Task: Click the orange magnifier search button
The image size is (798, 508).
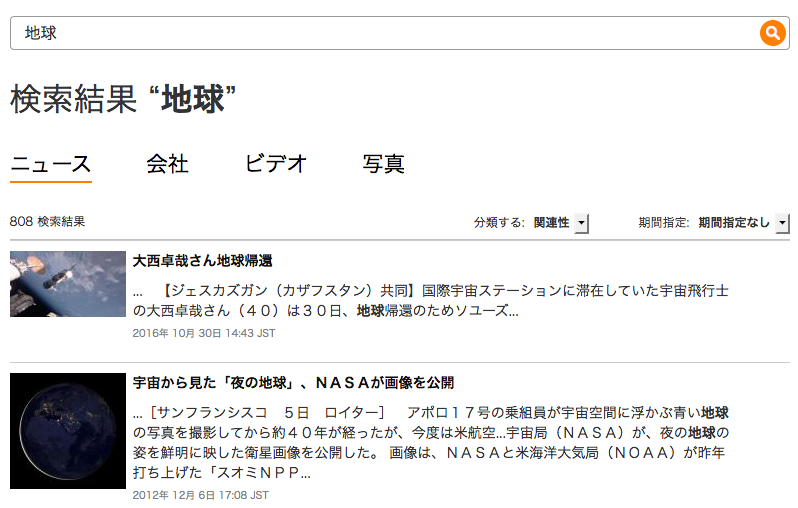Action: (x=772, y=33)
